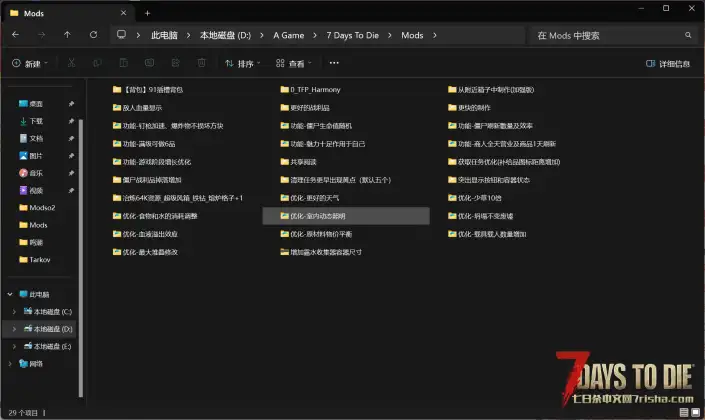Select the 冶炼64K资源 folder

pos(178,198)
